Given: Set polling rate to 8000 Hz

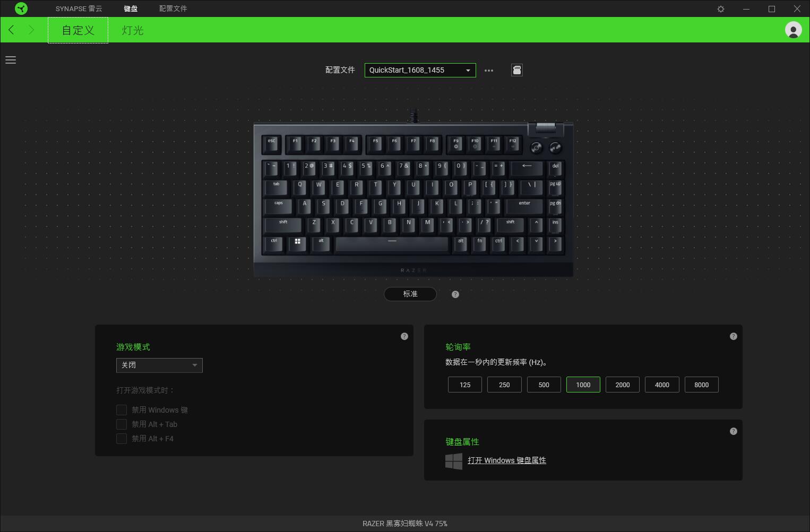Looking at the screenshot, I should [701, 385].
